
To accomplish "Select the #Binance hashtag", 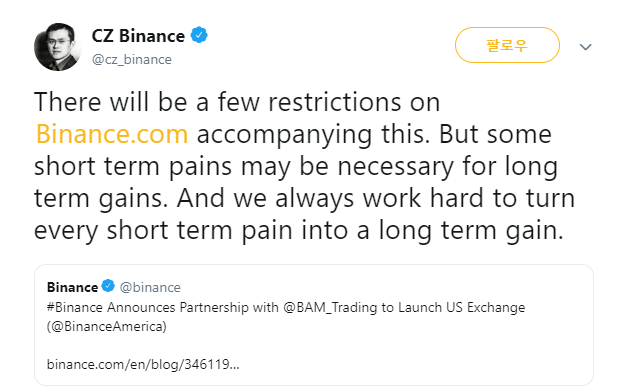I will point(75,307).
